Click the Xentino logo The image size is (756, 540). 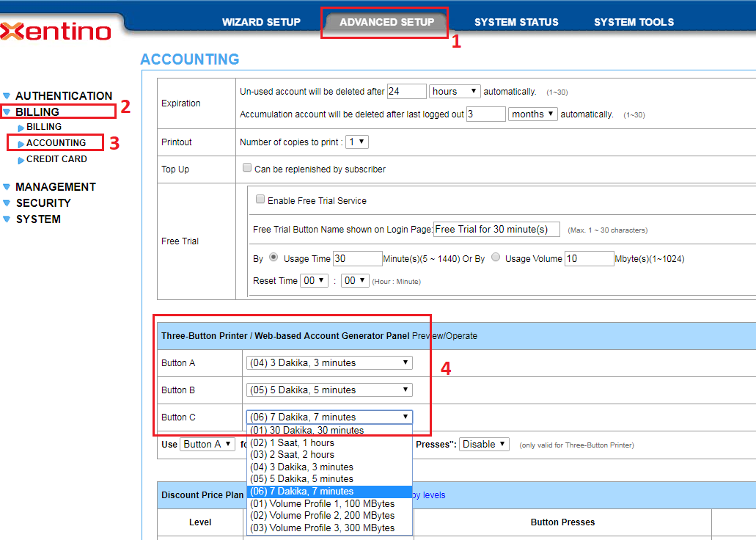point(56,32)
